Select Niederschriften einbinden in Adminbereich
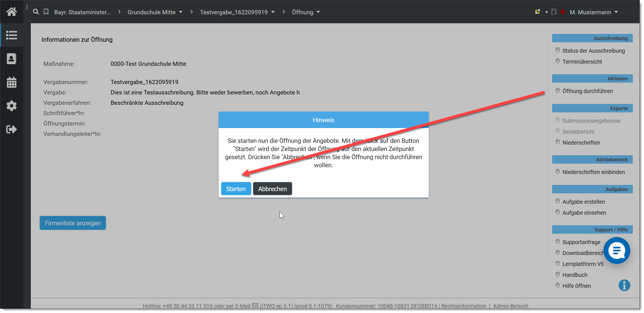The height and width of the screenshot is (313, 644). click(594, 172)
